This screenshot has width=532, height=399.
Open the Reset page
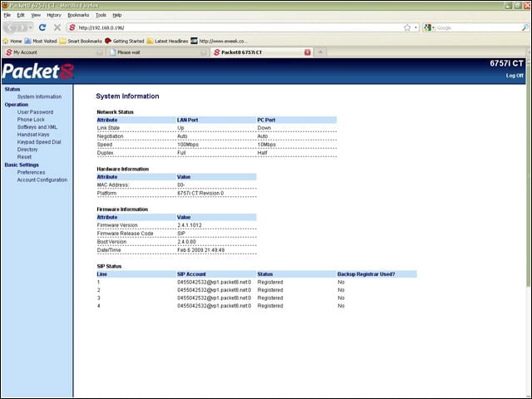24,157
